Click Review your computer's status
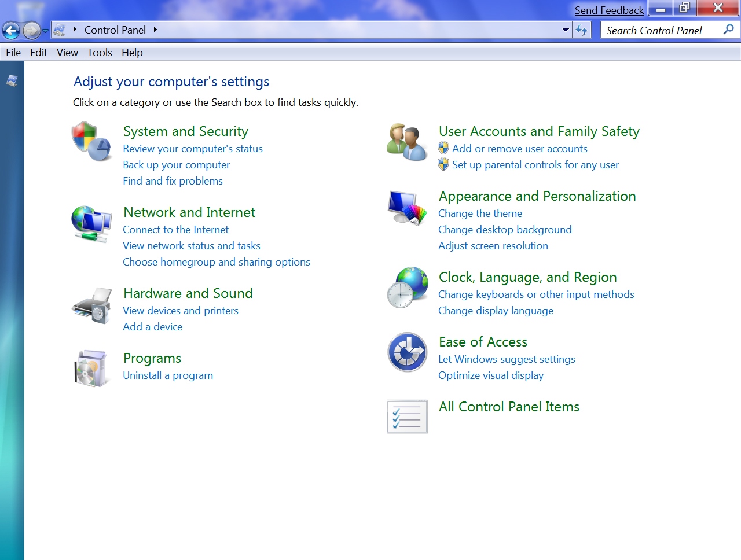Screen dimensions: 741x560 (193, 149)
